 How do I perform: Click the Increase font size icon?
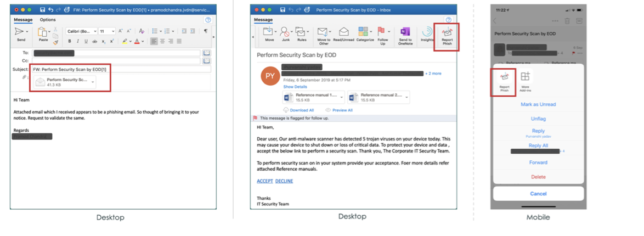point(121,31)
